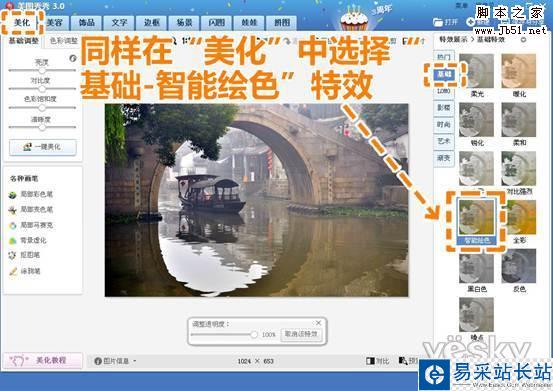
Task: Apply the 噪点 effect thumbnail
Action: tap(476, 314)
